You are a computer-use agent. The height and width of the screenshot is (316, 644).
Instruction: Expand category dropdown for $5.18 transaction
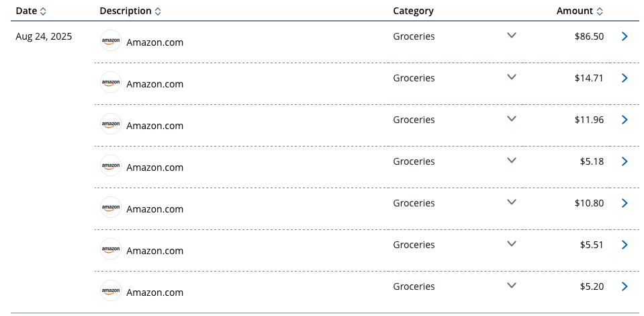click(x=511, y=160)
